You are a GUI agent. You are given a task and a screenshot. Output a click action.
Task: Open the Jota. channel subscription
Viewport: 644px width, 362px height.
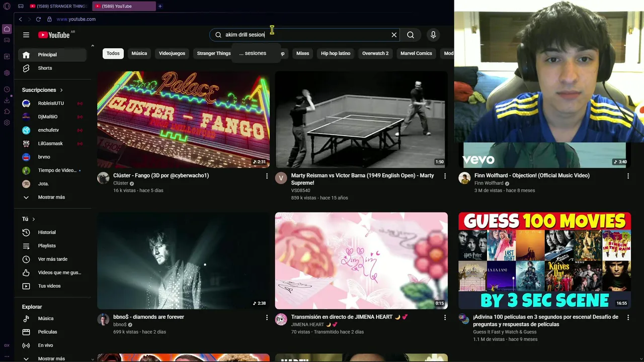coord(52,184)
